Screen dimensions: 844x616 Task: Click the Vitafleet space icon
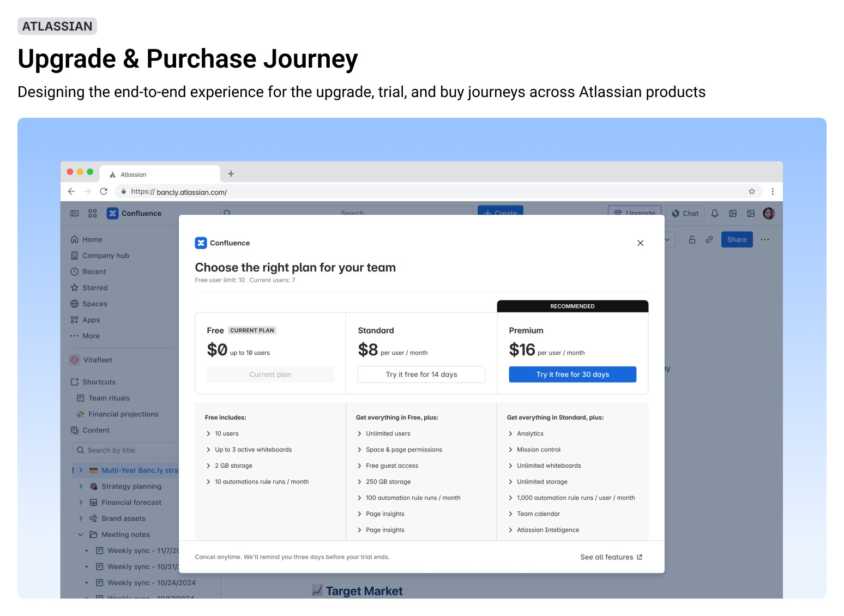click(x=74, y=360)
